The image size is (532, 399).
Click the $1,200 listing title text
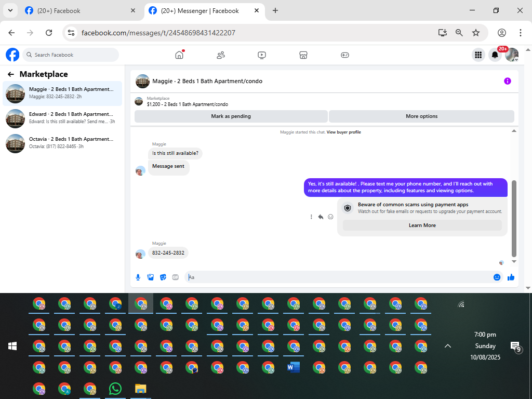click(187, 104)
